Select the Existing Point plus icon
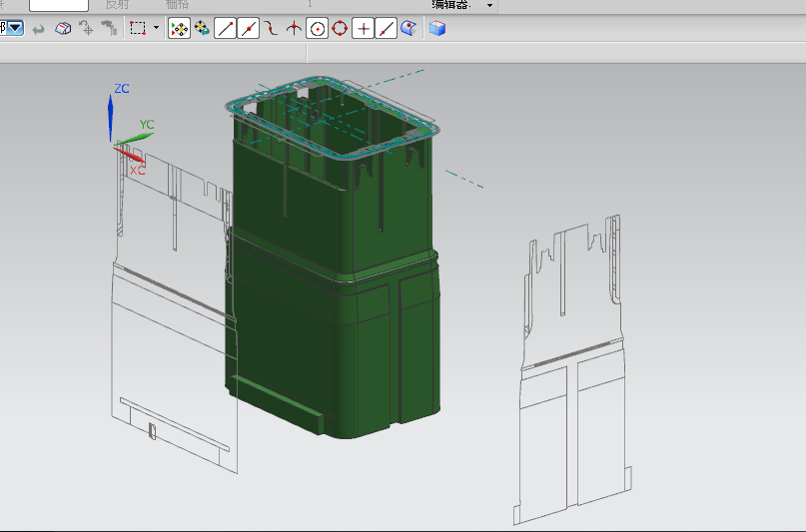This screenshot has height=532, width=806. (x=364, y=29)
